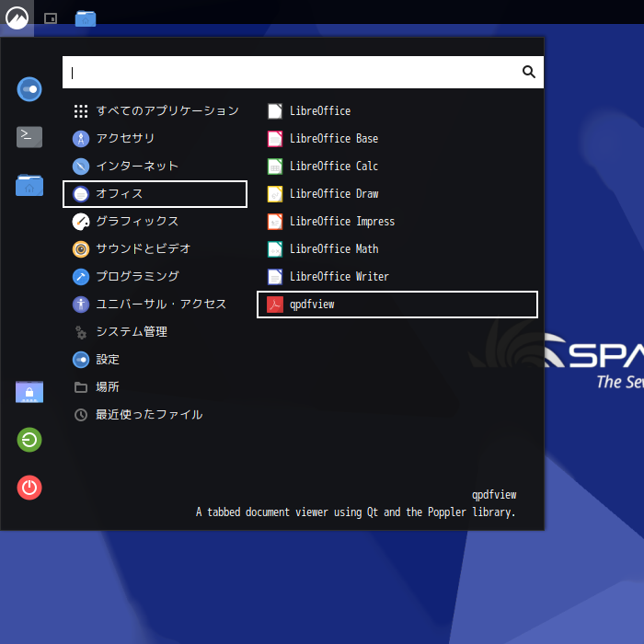Image resolution: width=644 pixels, height=644 pixels.
Task: Launch the LibreOffice Start Center icon
Action: [x=275, y=111]
